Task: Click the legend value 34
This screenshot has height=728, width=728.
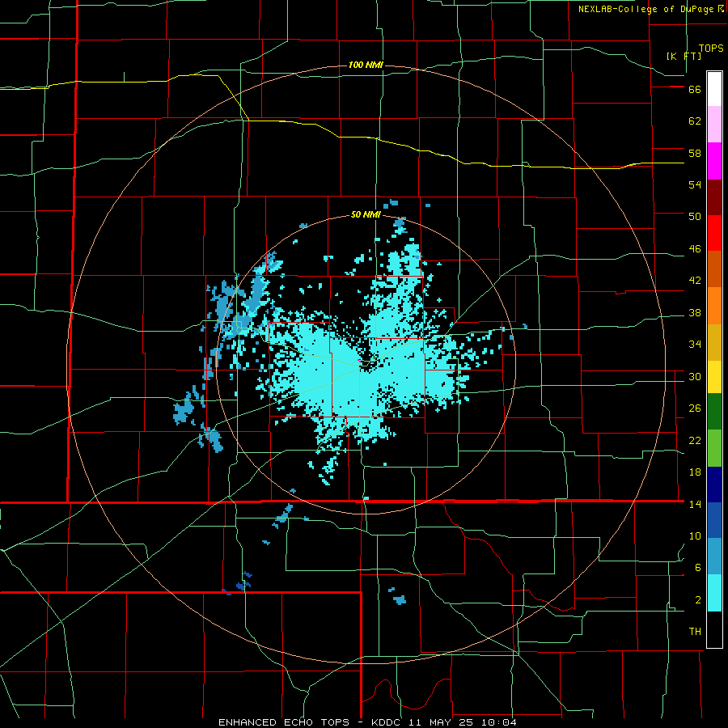Action: pyautogui.click(x=695, y=345)
